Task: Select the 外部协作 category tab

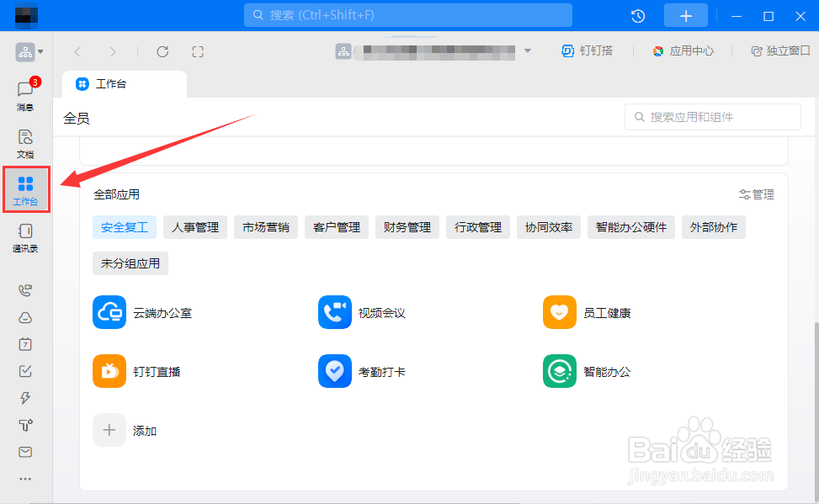Action: click(x=714, y=227)
